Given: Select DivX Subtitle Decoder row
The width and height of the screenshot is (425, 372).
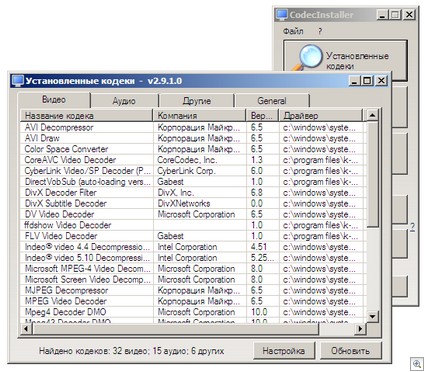Looking at the screenshot, I should [x=194, y=203].
